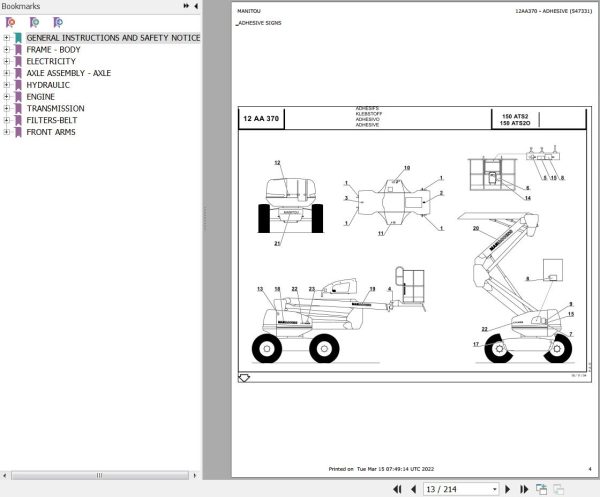
Task: Click the FILTERS-BELT bookmark ribbon icon
Action: [x=18, y=120]
